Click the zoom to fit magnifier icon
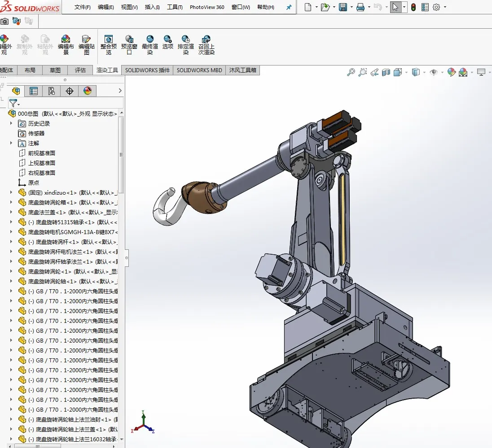492x448 pixels. point(351,72)
